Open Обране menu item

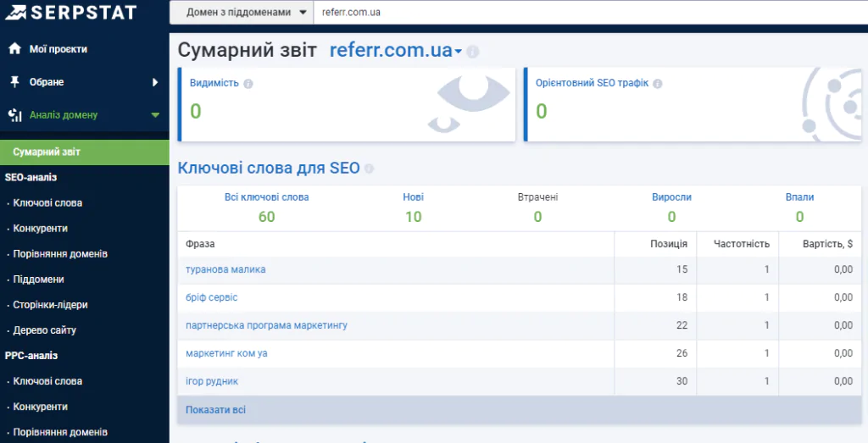pos(47,82)
